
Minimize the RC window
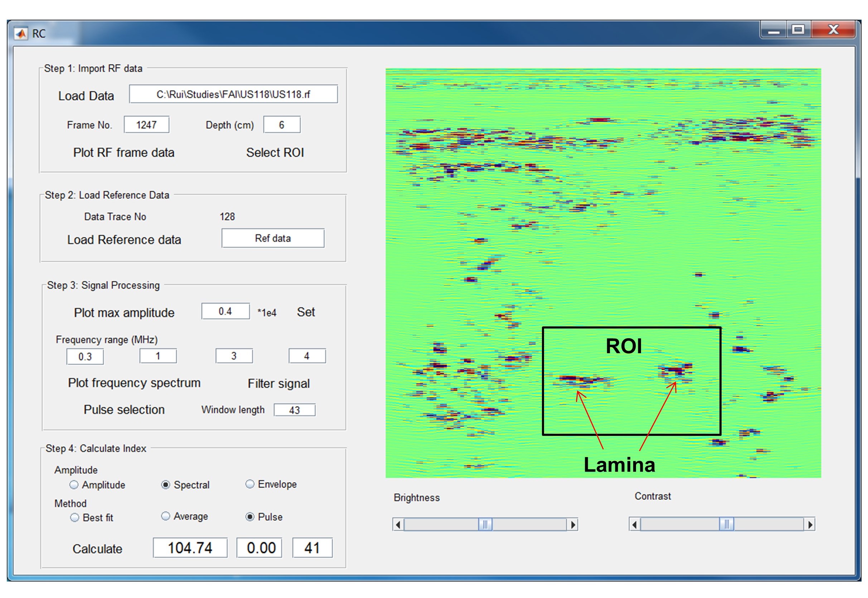tap(774, 30)
